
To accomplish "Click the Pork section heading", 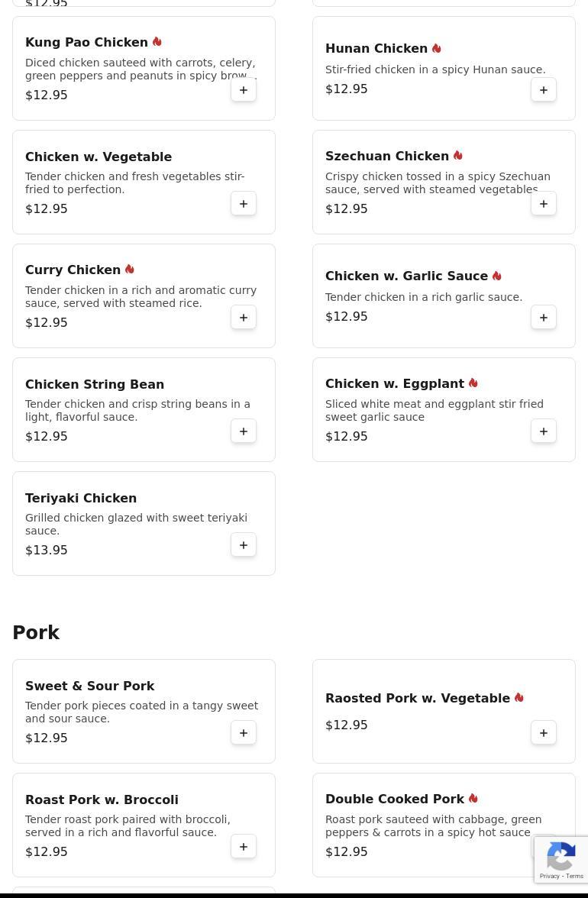I will [x=36, y=633].
